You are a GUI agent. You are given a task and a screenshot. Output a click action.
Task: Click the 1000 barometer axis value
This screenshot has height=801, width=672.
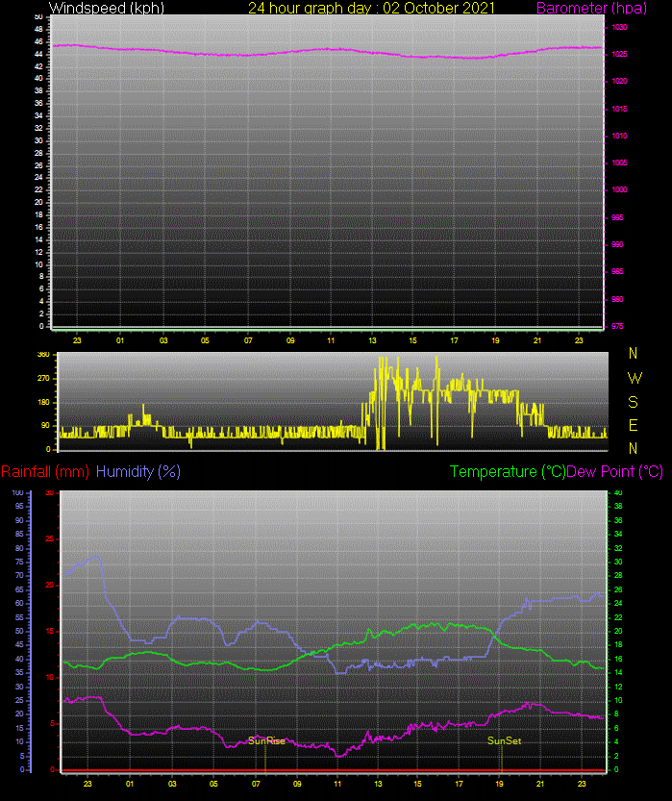(619, 190)
